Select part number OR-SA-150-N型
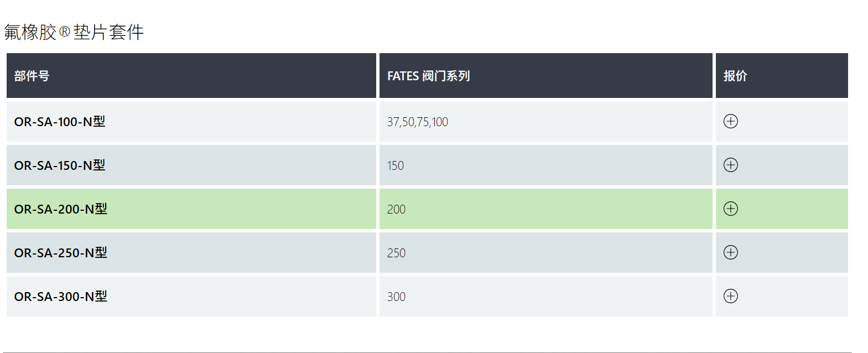The image size is (868, 353). (x=60, y=165)
